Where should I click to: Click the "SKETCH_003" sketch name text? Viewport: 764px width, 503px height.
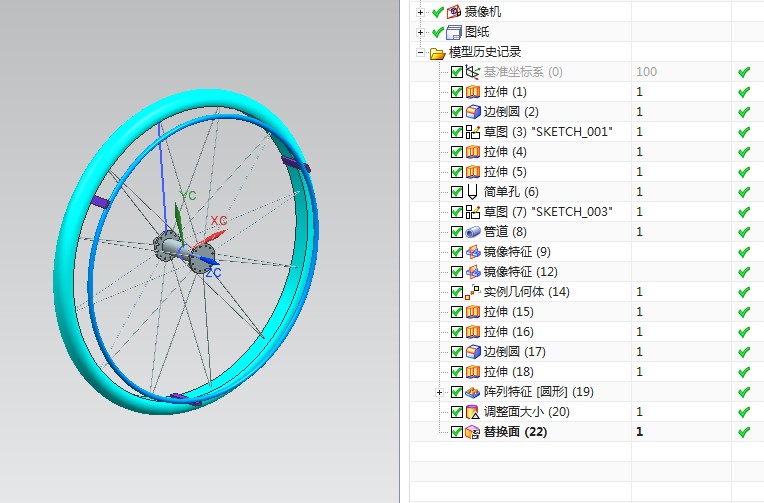[572, 212]
